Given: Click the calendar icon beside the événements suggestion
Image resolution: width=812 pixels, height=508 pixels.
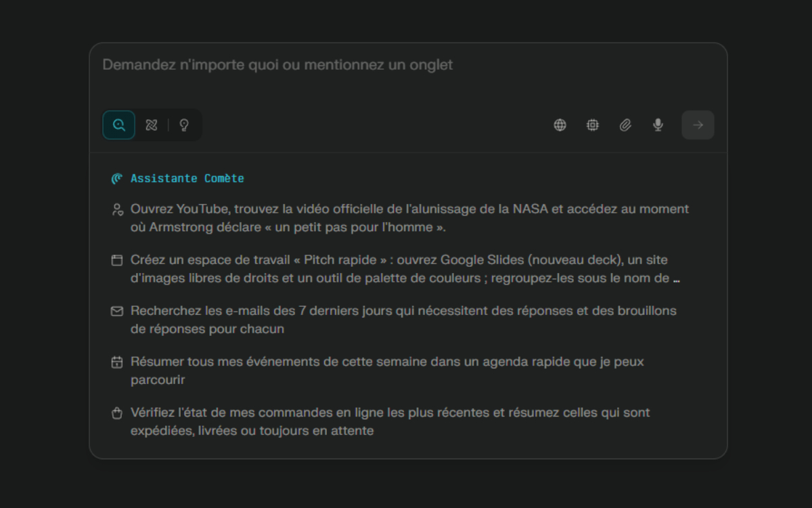Looking at the screenshot, I should pos(117,362).
